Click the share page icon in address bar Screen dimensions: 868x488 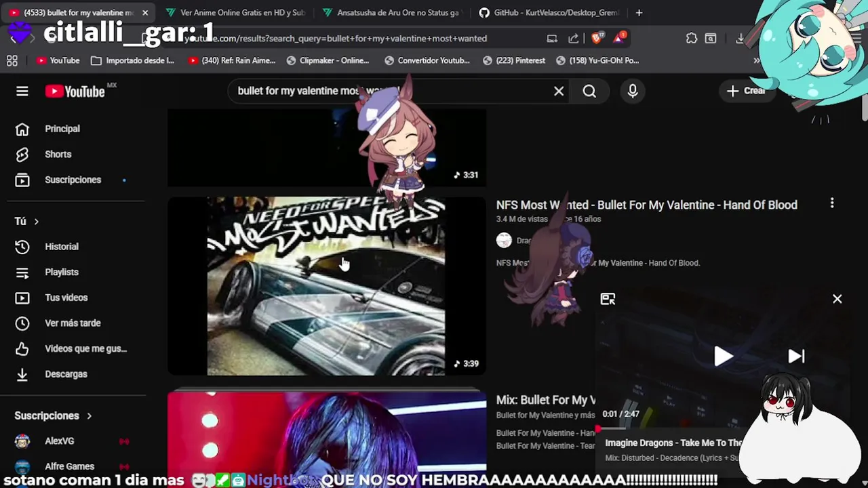573,39
